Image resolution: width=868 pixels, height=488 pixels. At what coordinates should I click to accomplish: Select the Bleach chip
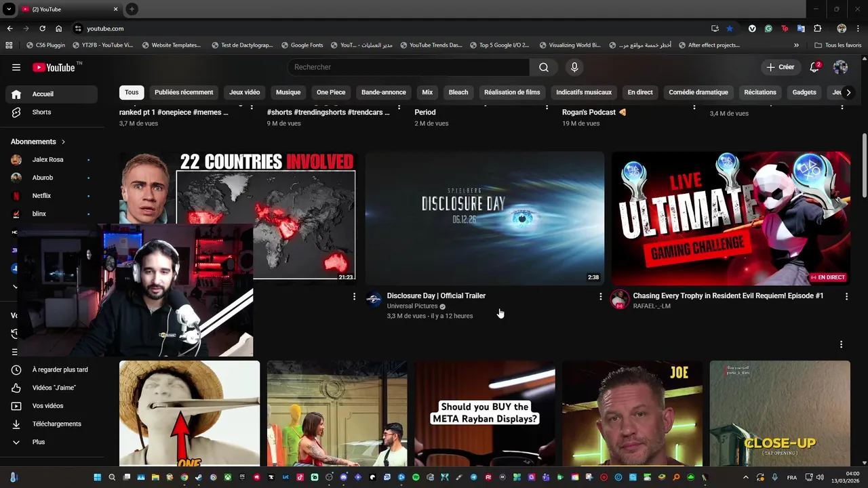(x=458, y=92)
